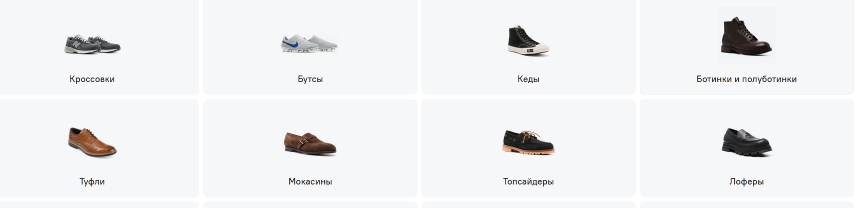Open the black boat shoe with tan sole

coord(528,142)
